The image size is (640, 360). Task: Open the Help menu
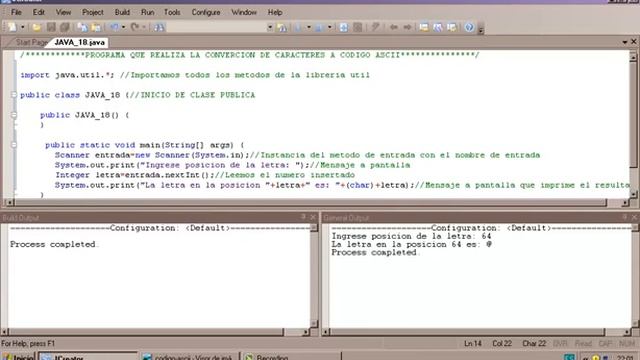tap(275, 12)
